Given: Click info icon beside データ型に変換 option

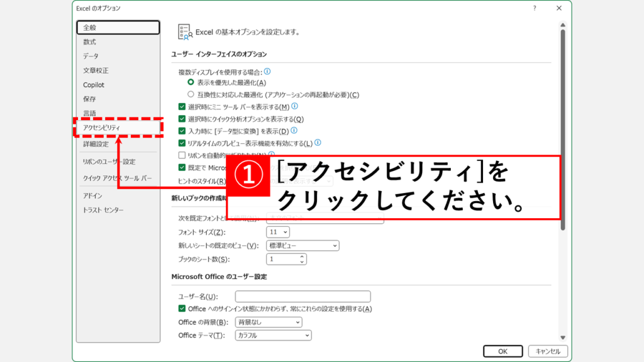Looking at the screenshot, I should 294,131.
